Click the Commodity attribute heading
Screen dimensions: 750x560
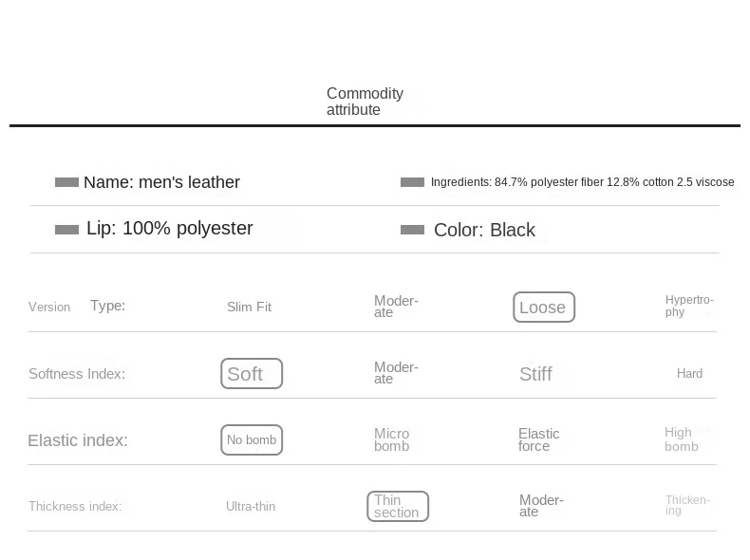[x=365, y=102]
